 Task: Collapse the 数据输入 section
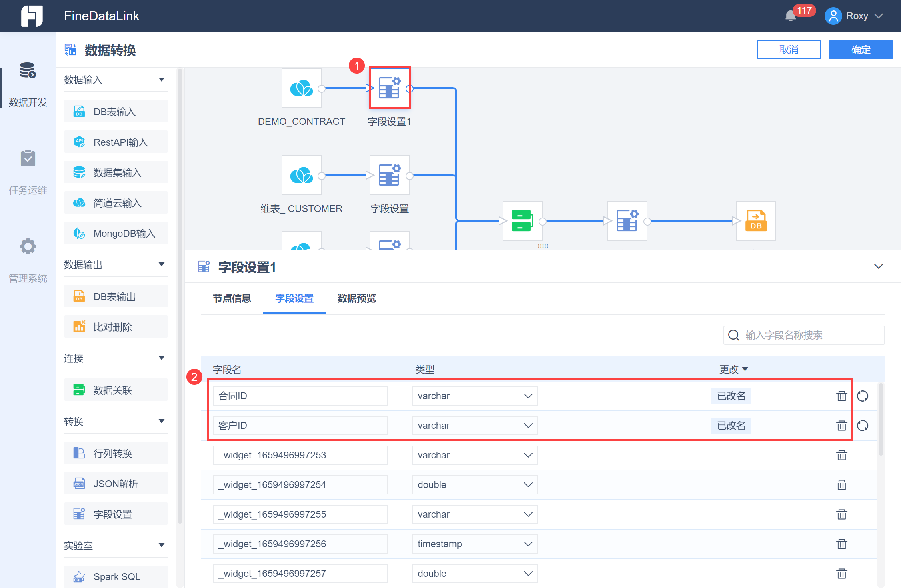point(162,80)
